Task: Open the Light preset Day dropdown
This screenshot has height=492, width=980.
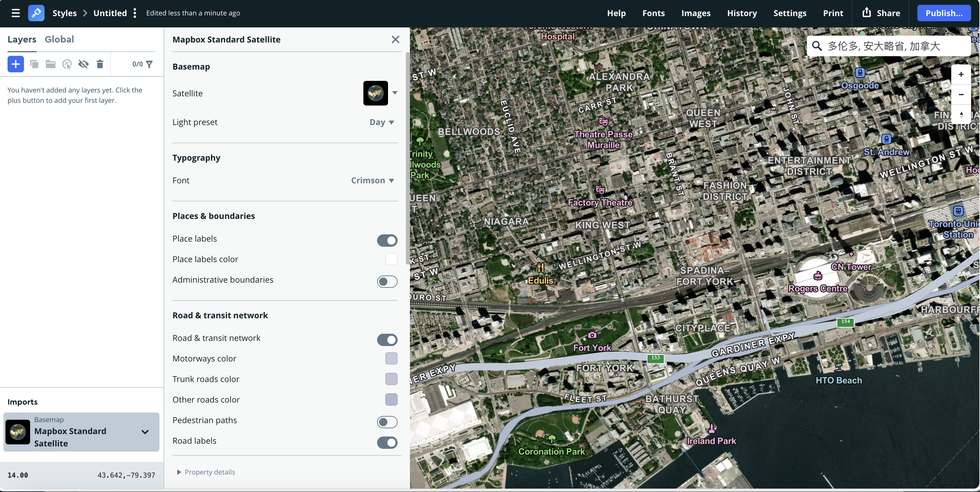Action: tap(382, 122)
